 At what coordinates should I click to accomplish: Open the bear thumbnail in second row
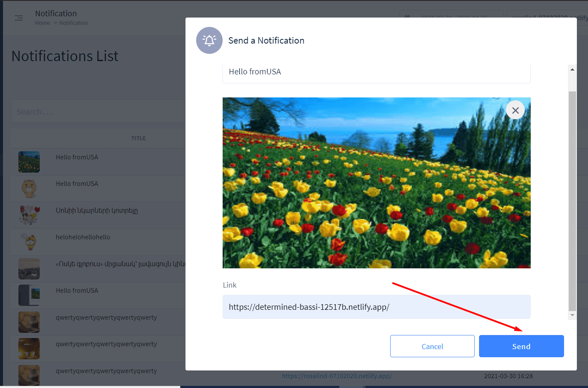pos(29,188)
